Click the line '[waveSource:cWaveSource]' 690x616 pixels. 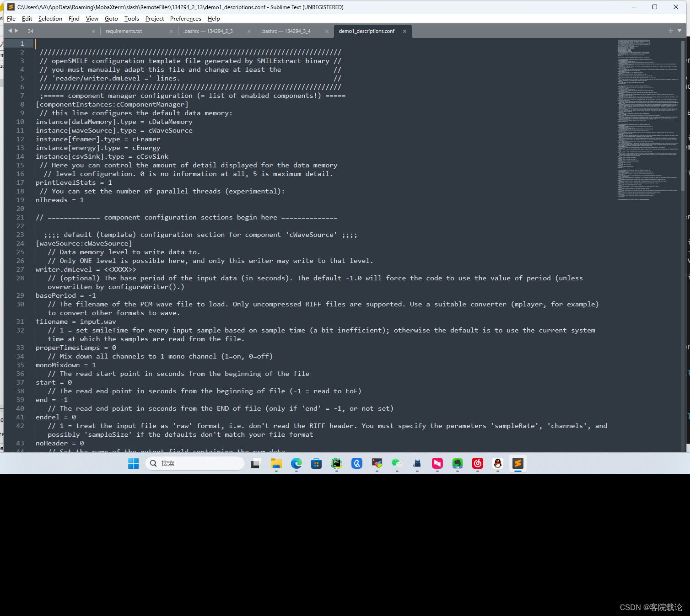pyautogui.click(x=84, y=243)
